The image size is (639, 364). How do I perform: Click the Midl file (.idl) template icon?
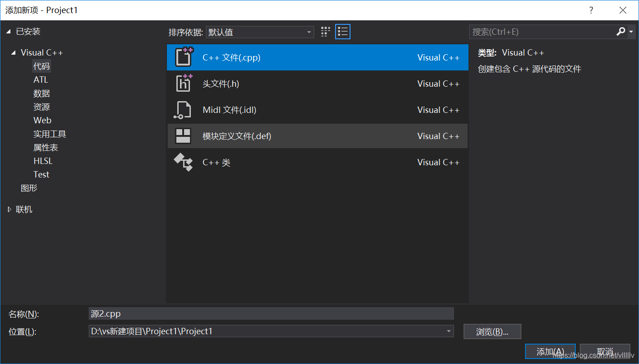click(183, 110)
